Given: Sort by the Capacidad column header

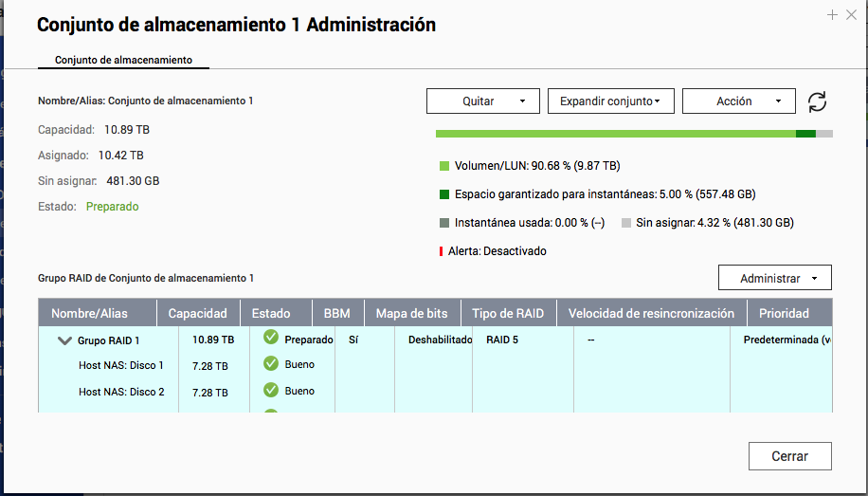Looking at the screenshot, I should [197, 313].
